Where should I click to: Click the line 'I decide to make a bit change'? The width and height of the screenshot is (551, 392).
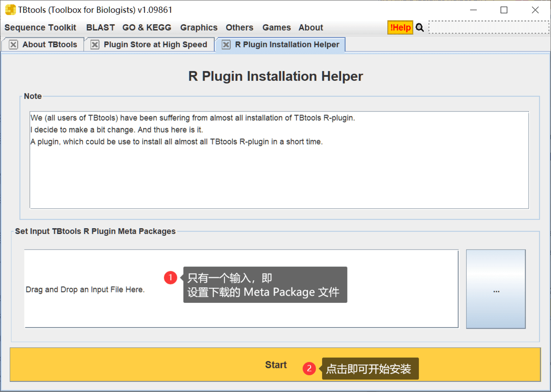(x=117, y=130)
